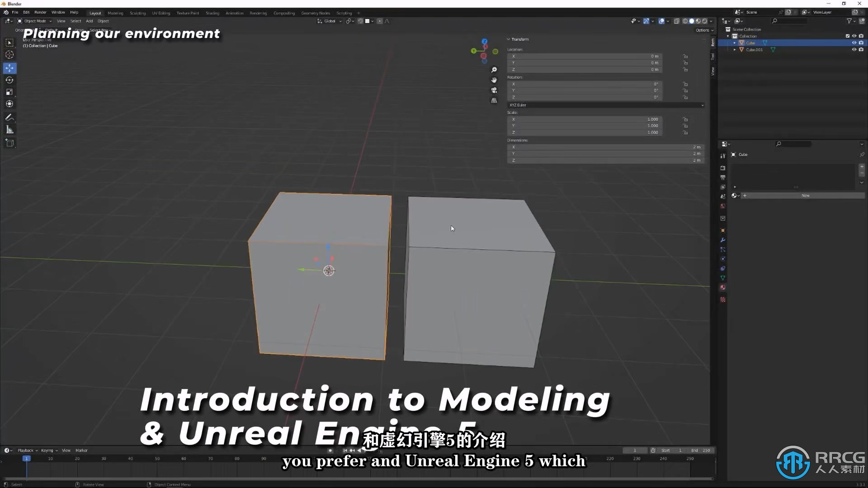Open the Scene properties tab
This screenshot has width=868, height=488.
pos(722,197)
